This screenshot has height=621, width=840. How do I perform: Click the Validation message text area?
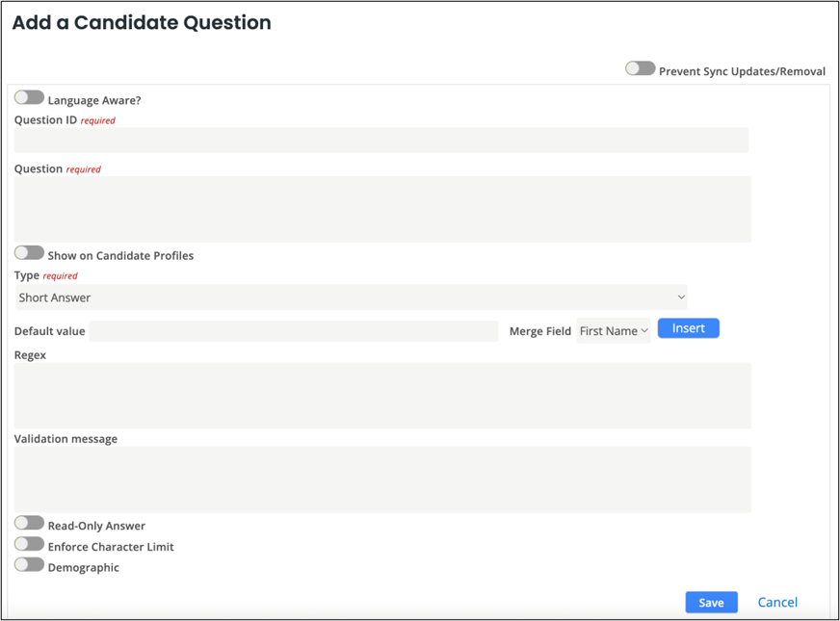[381, 479]
